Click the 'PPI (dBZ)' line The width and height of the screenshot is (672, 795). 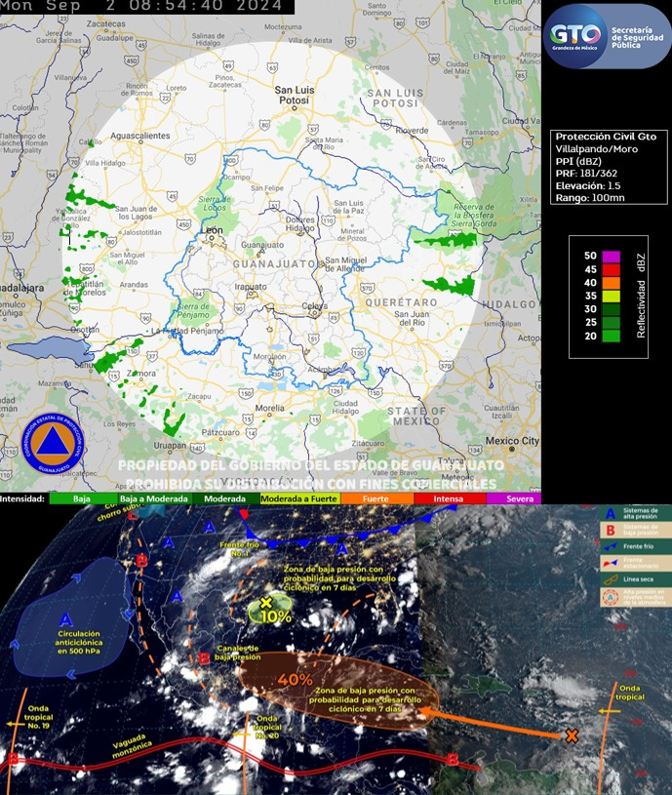pyautogui.click(x=578, y=161)
